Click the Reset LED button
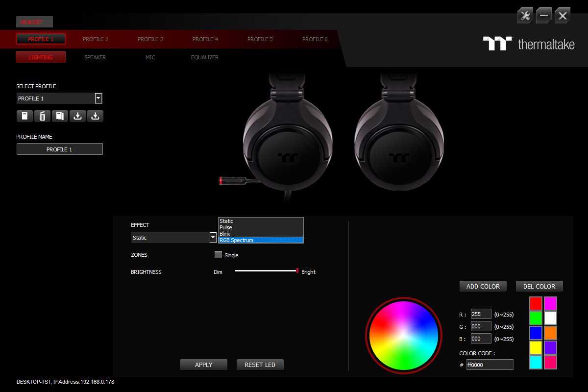The image size is (588, 392). click(x=260, y=365)
